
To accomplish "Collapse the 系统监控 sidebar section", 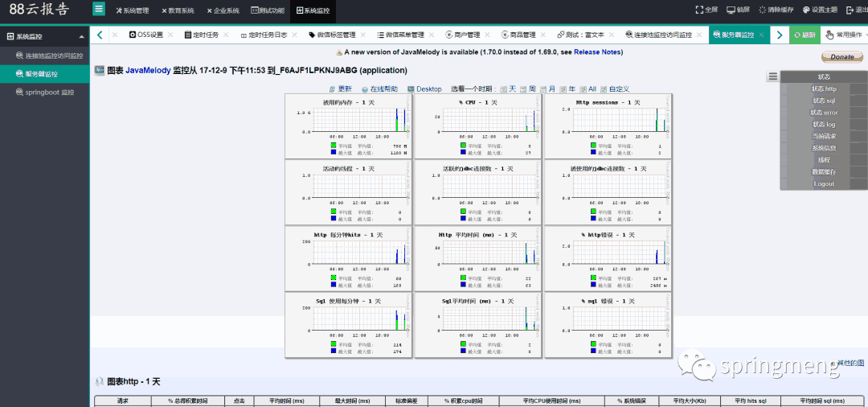I will click(45, 36).
